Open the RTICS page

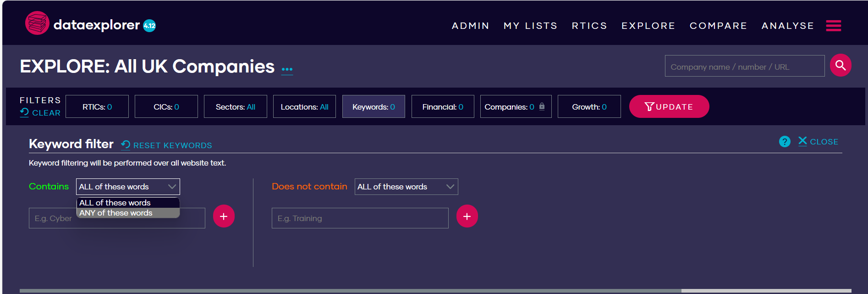point(589,26)
